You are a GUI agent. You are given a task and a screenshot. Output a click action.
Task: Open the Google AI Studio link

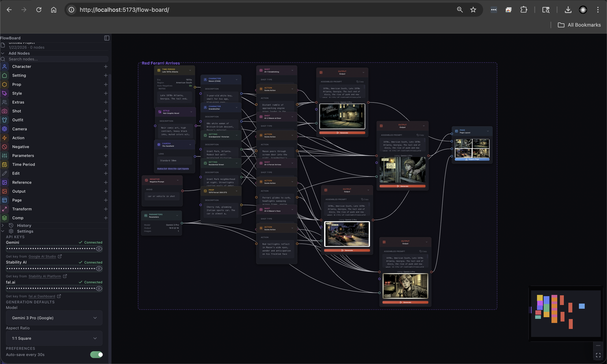click(x=42, y=256)
